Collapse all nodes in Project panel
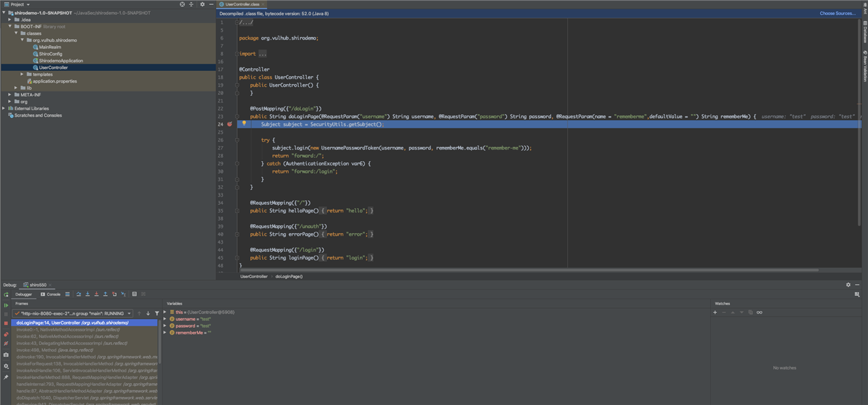The image size is (868, 405). (x=191, y=4)
